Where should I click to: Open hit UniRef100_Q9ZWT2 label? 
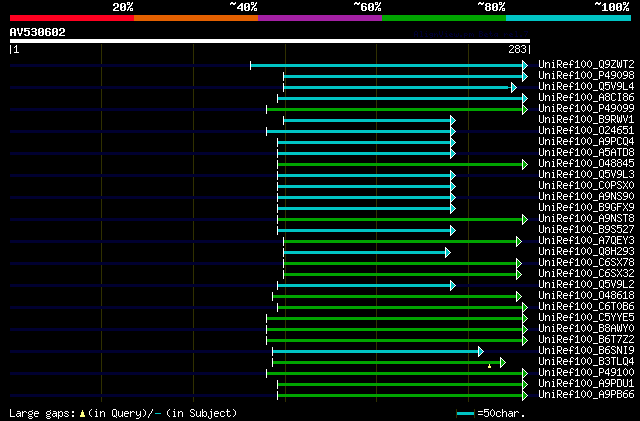(x=586, y=65)
